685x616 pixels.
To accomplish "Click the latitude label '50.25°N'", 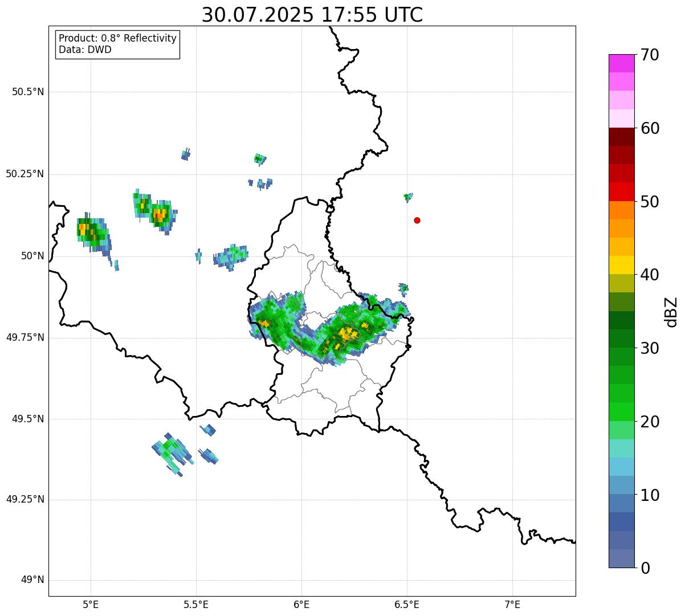I will (25, 174).
